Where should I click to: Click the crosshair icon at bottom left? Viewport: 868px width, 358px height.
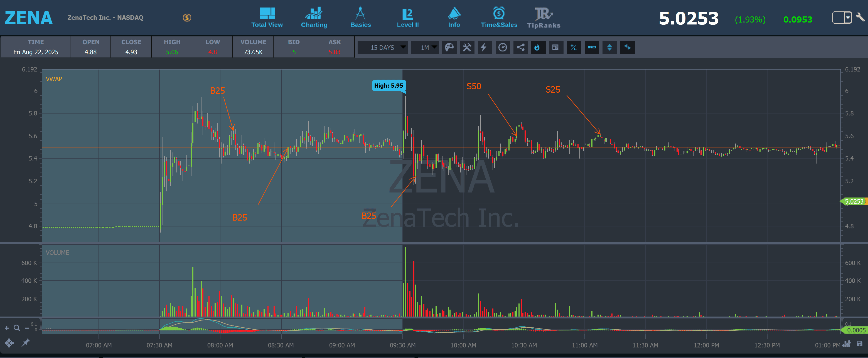point(9,343)
